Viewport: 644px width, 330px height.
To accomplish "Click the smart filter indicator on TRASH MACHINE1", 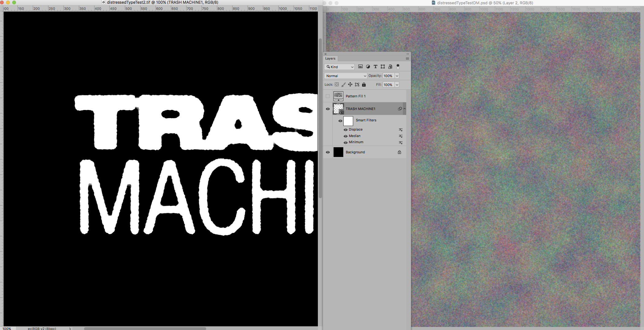I will 400,109.
